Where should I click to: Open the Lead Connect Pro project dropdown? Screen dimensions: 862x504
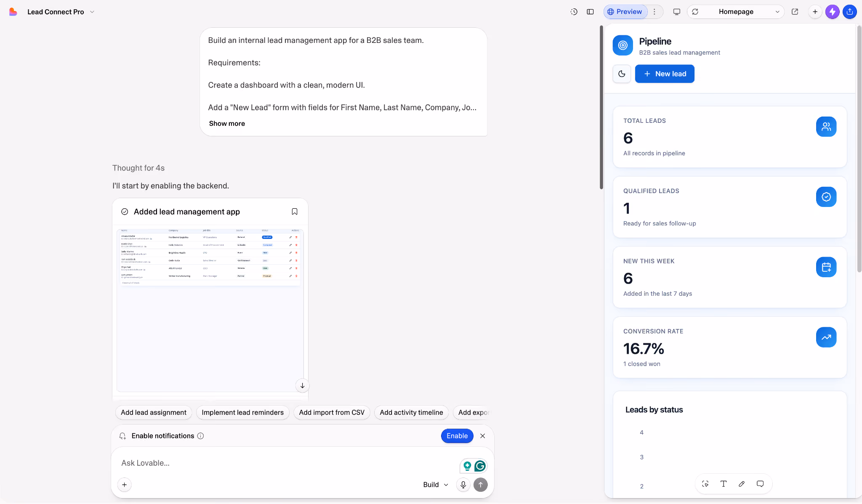[61, 12]
